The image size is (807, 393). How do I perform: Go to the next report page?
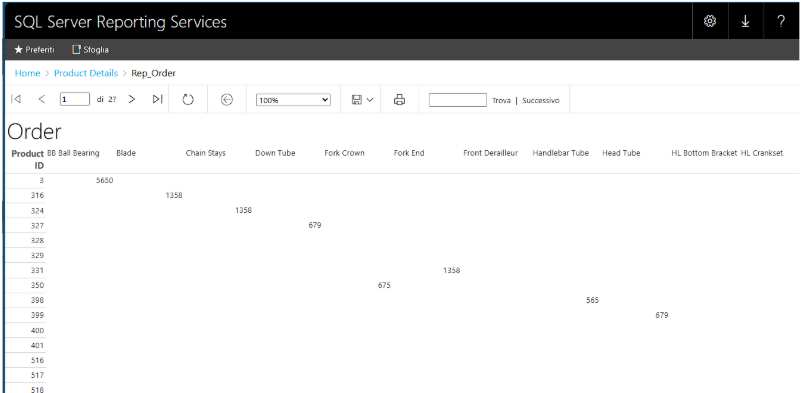coord(132,99)
